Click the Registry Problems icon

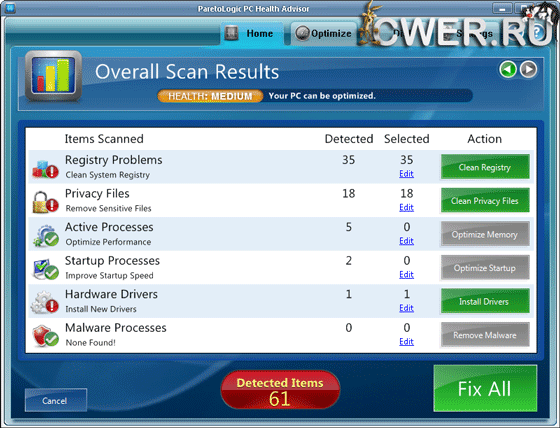[x=45, y=169]
